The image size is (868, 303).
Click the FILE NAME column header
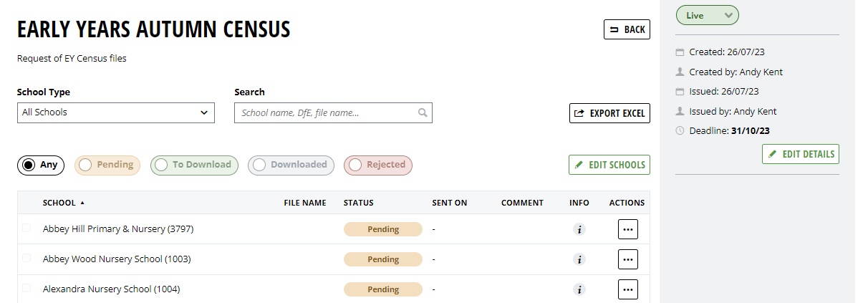point(305,203)
